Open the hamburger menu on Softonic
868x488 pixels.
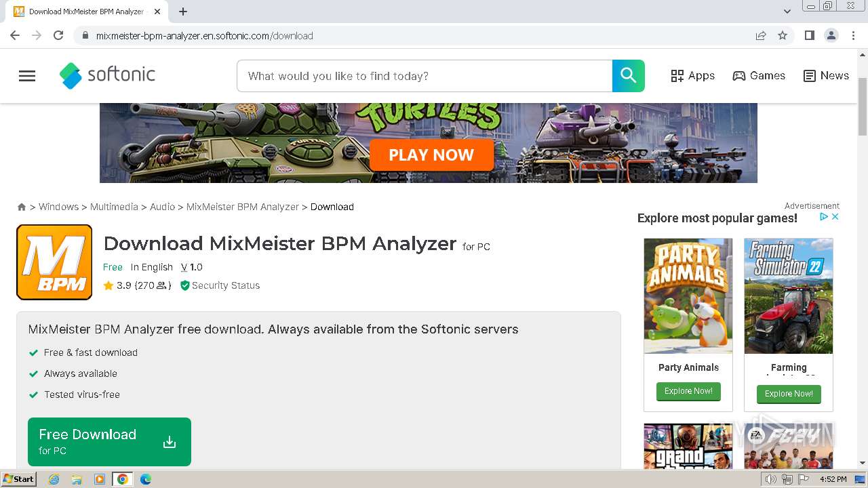27,76
